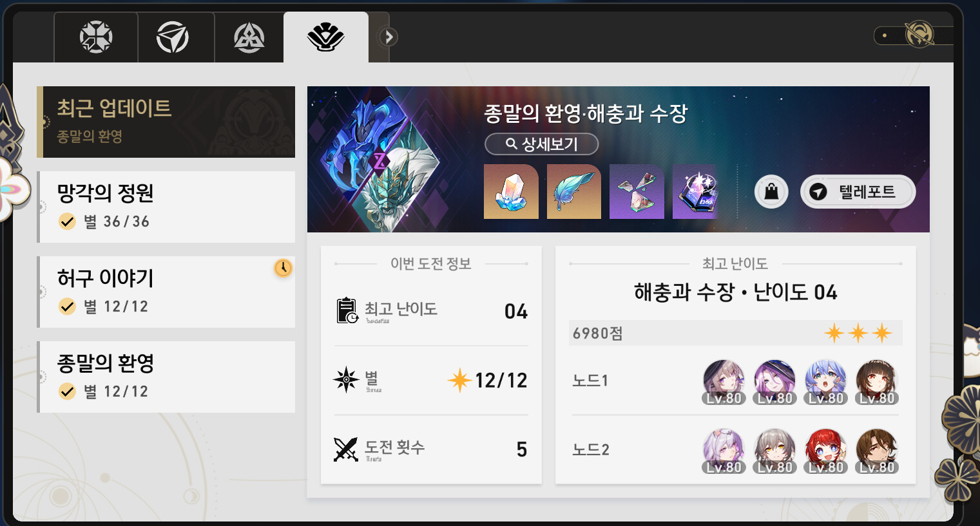Viewport: 980px width, 526px height.
Task: View the crystal jade reward icon
Action: (x=511, y=191)
